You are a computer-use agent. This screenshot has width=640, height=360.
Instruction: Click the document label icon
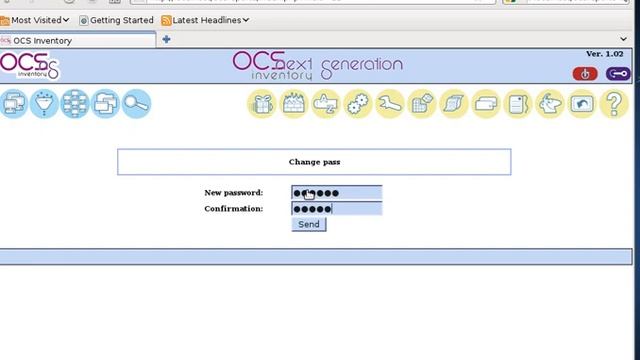pos(518,104)
